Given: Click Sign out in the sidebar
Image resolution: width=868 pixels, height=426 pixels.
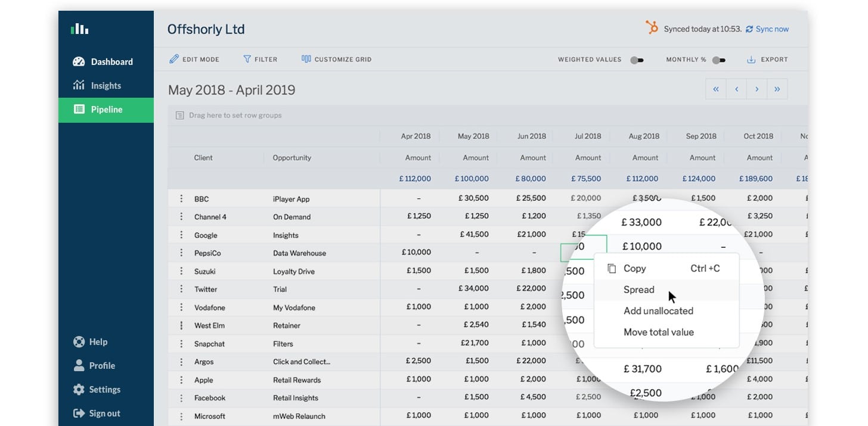Looking at the screenshot, I should (106, 413).
